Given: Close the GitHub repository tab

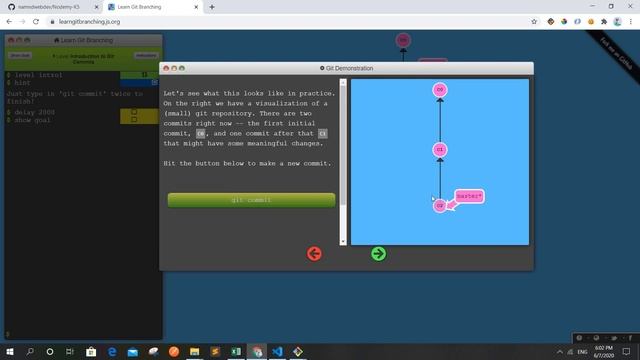Looking at the screenshot, I should (96, 7).
